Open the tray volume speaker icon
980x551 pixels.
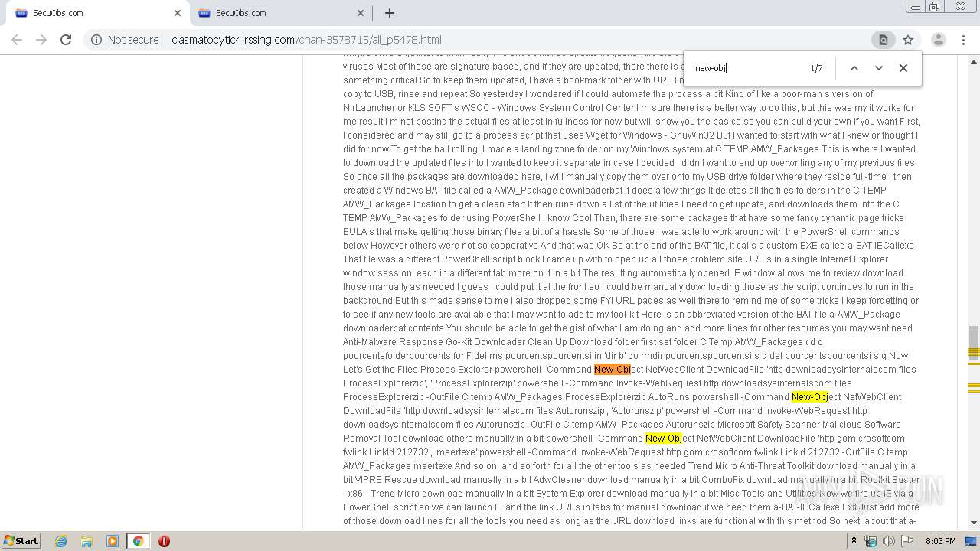tap(888, 541)
